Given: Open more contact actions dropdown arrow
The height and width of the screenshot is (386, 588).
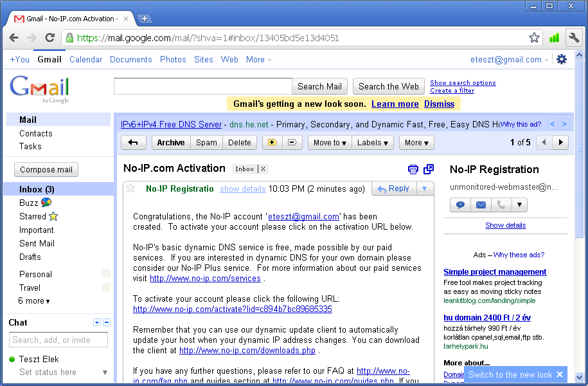Looking at the screenshot, I should tap(519, 205).
